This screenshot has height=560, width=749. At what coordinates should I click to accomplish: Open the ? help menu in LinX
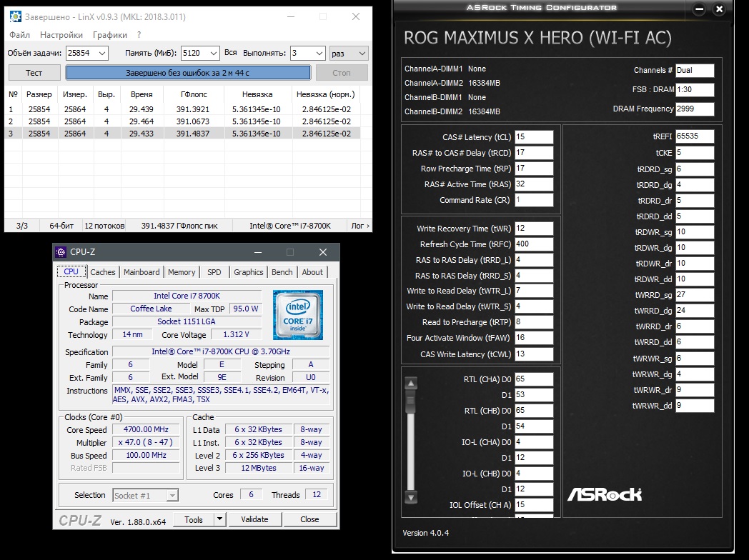(139, 35)
